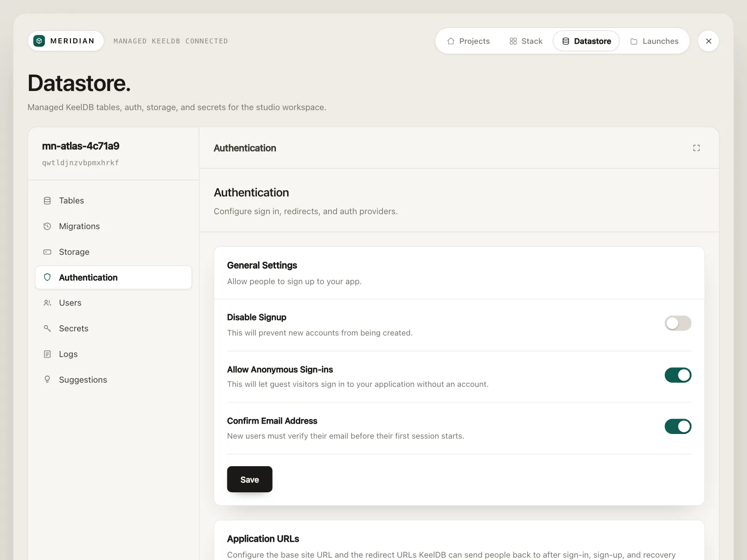Open Suggestions in the sidebar
747x560 pixels.
(x=113, y=380)
